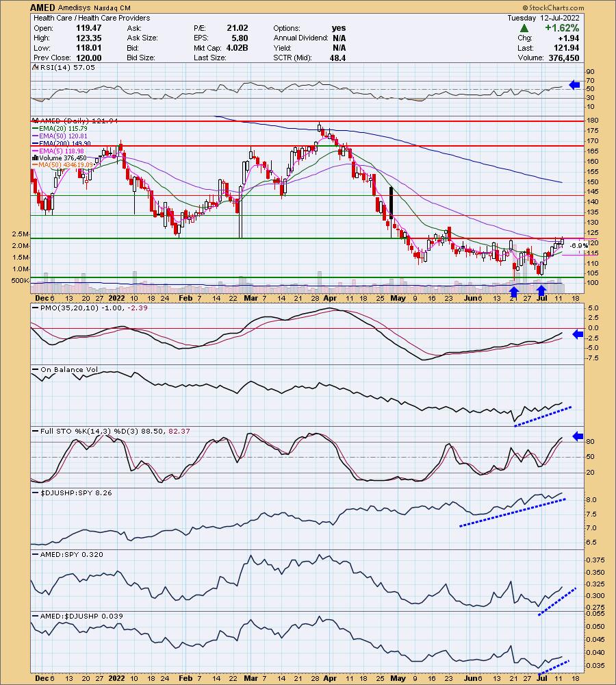Viewport: 616px width, 685px height.
Task: Click the Amedisys Nasdaq CM company name
Action: (x=94, y=8)
